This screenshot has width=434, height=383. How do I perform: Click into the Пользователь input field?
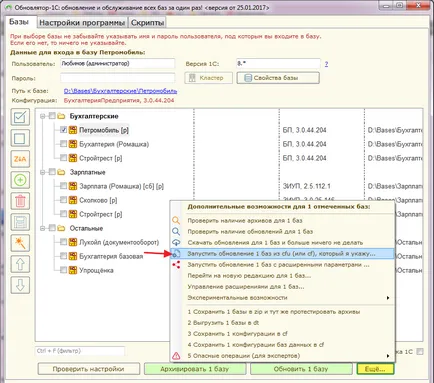118,63
